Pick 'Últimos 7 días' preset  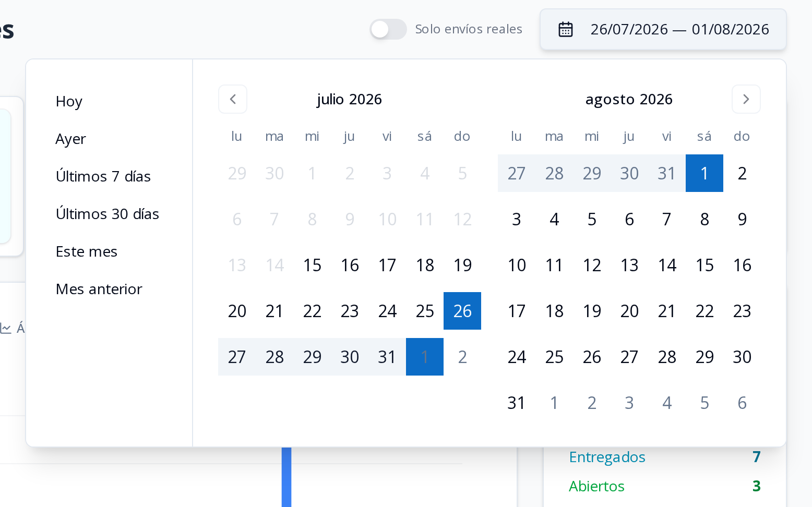tap(103, 176)
